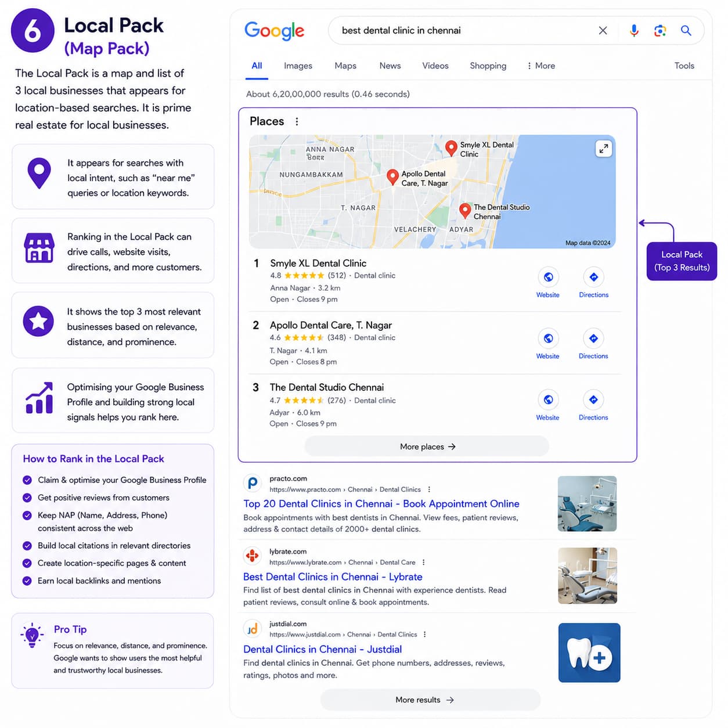
Task: Click 'Claim & optimise your Google Business Profile'
Action: click(x=122, y=480)
